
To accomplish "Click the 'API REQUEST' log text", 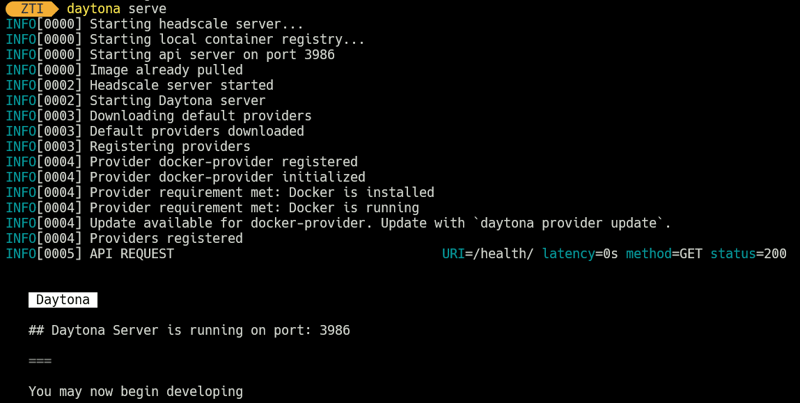I will (132, 254).
